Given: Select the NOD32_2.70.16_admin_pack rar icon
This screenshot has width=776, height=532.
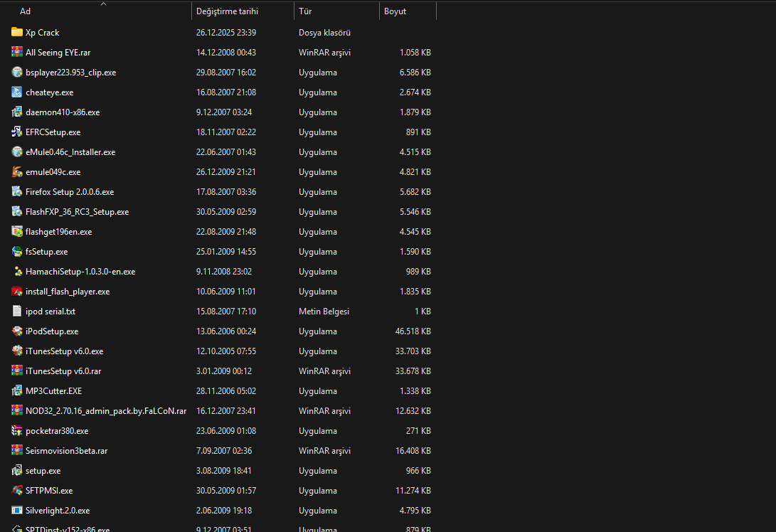Looking at the screenshot, I should (17, 411).
